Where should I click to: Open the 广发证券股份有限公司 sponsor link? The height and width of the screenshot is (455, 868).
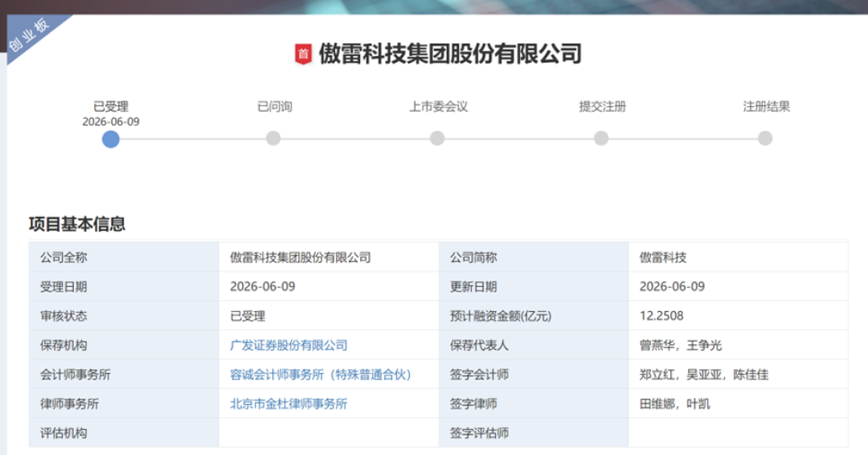pyautogui.click(x=289, y=346)
